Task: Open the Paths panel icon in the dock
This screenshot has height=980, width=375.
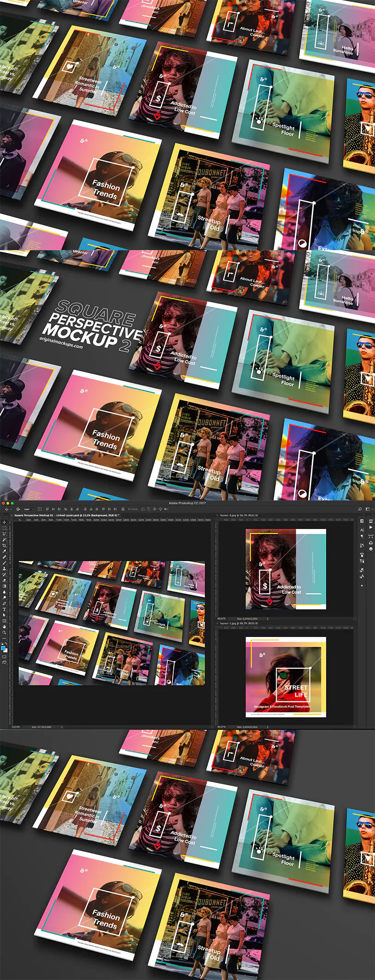Action: [x=371, y=536]
